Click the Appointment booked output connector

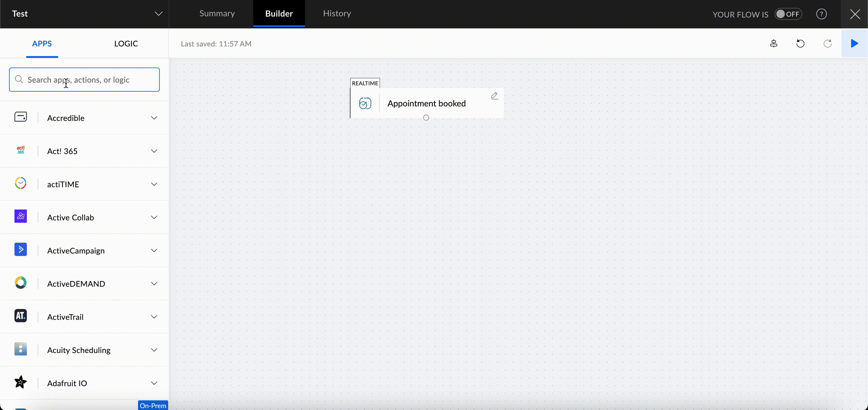(426, 118)
